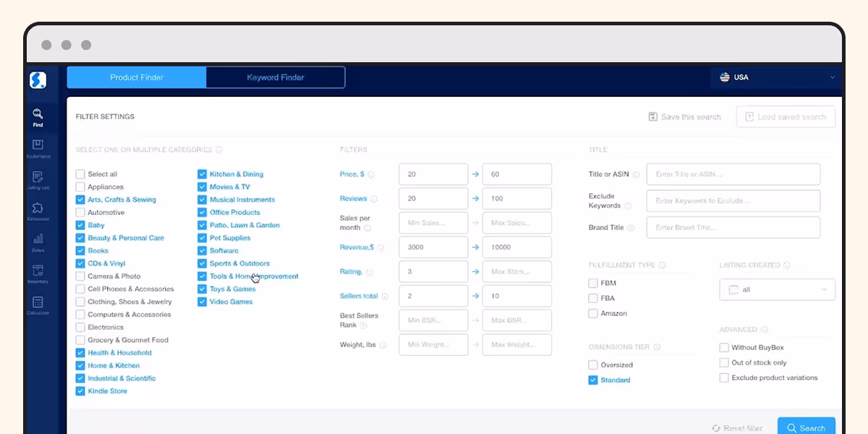Click the info icon beside Dimensions Tier

[x=657, y=347]
